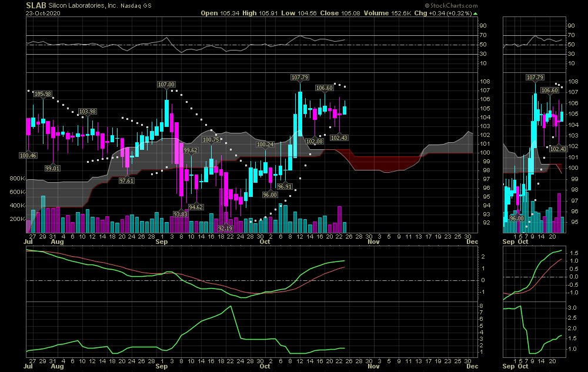Click the 103.98 price label
The width and height of the screenshot is (588, 372).
point(88,111)
